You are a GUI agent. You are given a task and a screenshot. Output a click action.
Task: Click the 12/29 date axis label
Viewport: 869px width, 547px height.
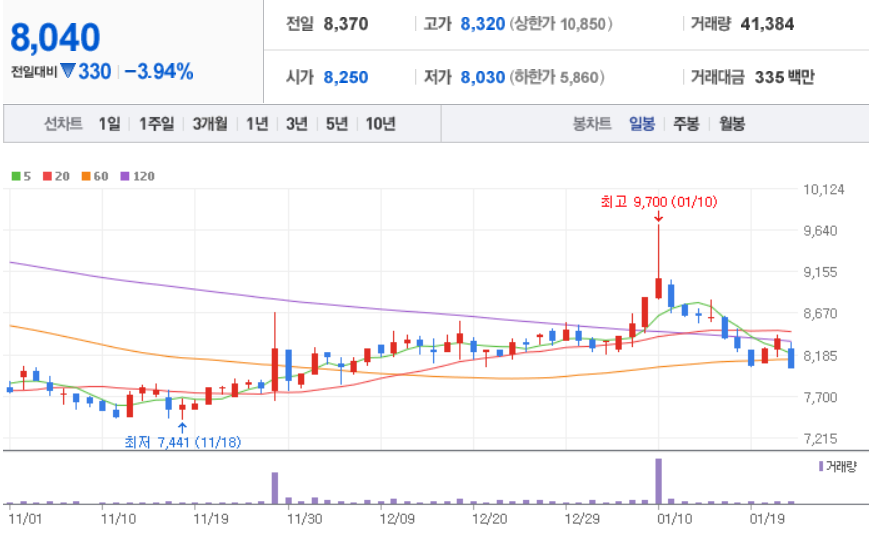coord(582,519)
